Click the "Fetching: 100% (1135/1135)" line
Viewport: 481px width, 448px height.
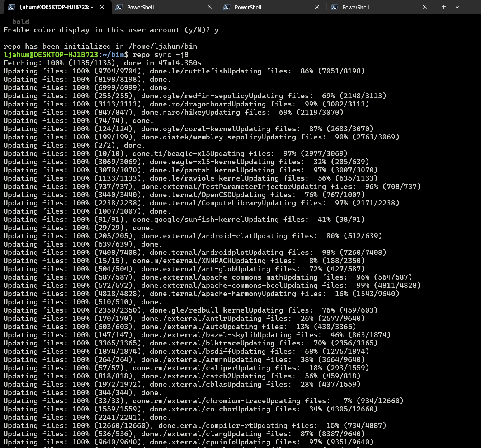[103, 63]
